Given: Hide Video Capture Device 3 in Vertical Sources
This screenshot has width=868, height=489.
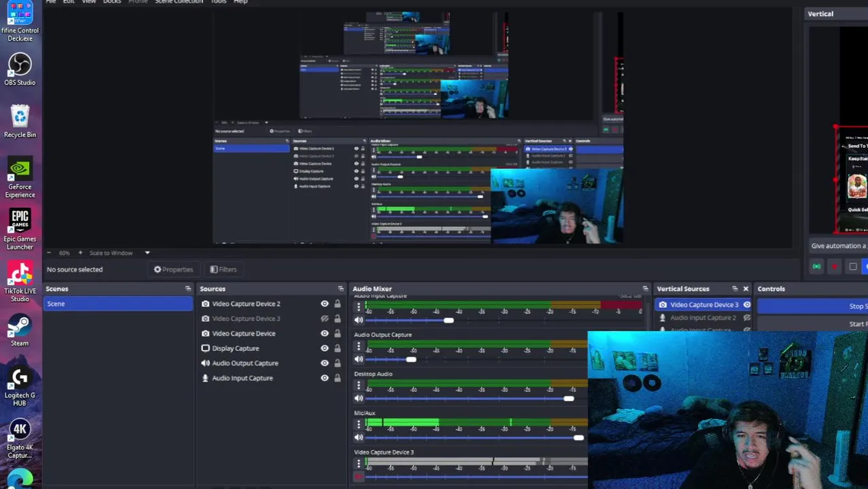Looking at the screenshot, I should (747, 305).
